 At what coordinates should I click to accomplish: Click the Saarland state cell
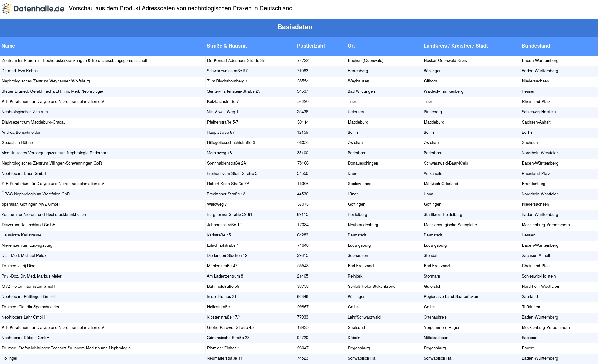(529, 297)
